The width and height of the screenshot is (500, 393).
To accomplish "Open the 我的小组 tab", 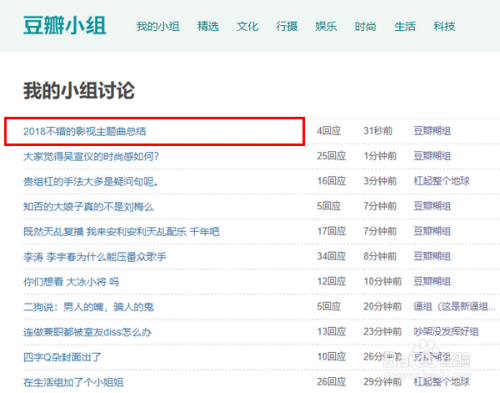I will [x=158, y=26].
